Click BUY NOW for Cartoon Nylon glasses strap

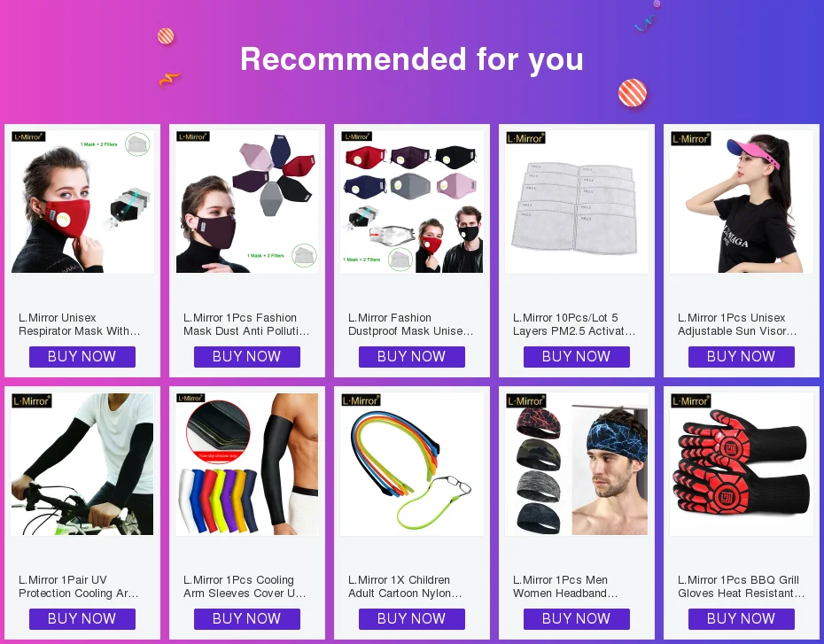click(411, 619)
